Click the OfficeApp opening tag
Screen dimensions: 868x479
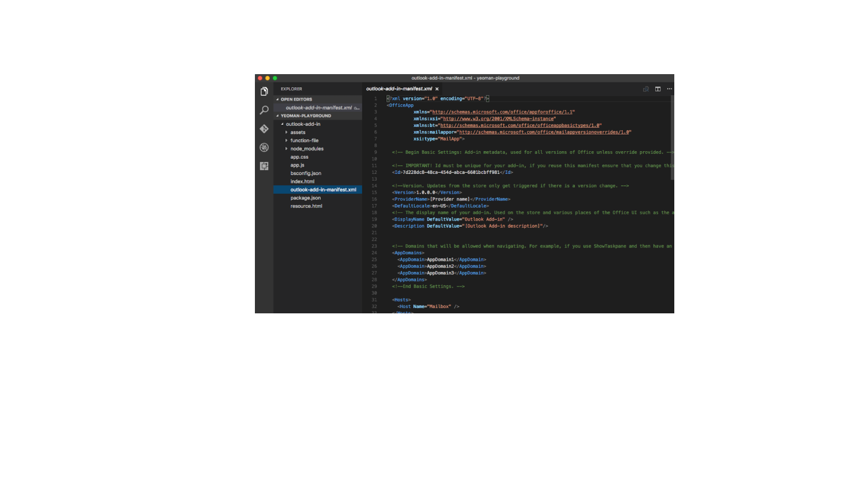pyautogui.click(x=400, y=105)
